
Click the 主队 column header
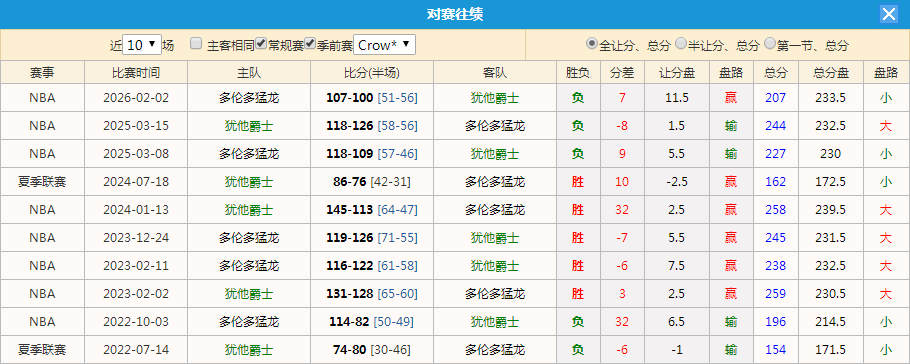pyautogui.click(x=249, y=73)
